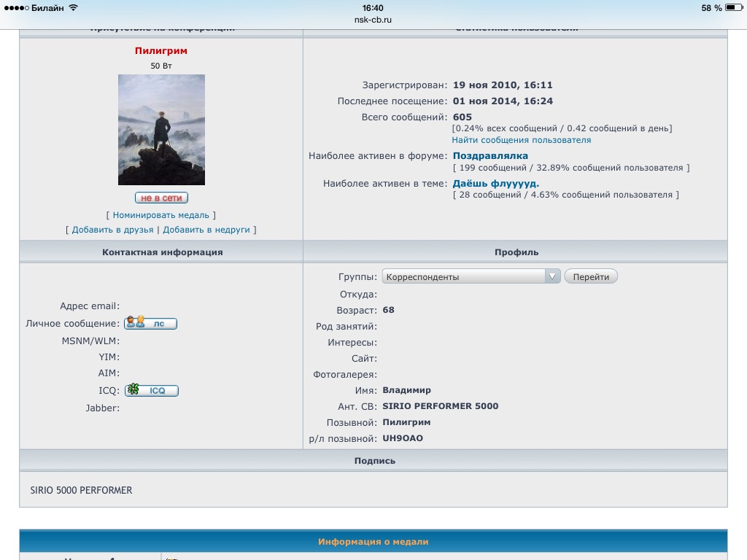Tap the Wi-Fi icon in status bar
The width and height of the screenshot is (747, 560).
[73, 7]
